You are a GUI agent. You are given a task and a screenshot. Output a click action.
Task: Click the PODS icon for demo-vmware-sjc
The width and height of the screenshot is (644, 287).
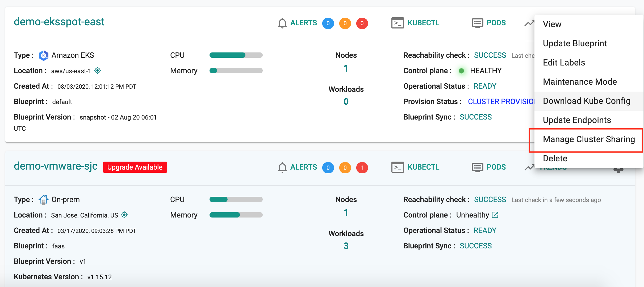pos(477,167)
